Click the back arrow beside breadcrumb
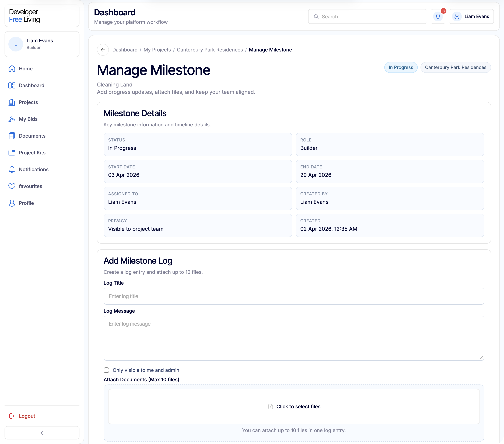 pos(103,50)
